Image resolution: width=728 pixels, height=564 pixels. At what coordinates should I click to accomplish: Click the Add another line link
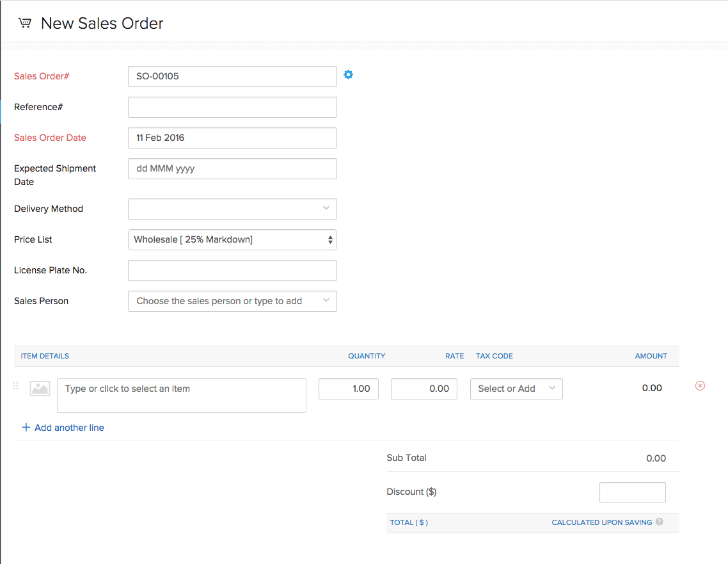tap(68, 428)
